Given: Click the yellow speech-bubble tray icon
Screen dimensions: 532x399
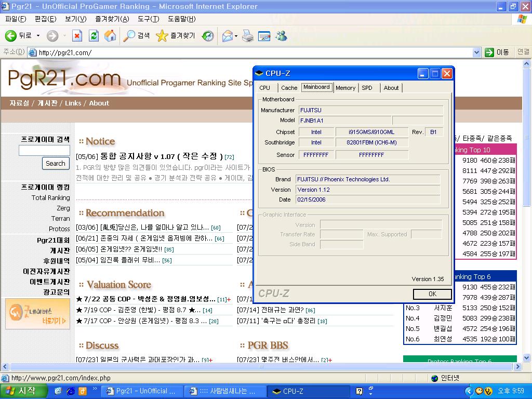Looking at the screenshot, I should pos(479,391).
